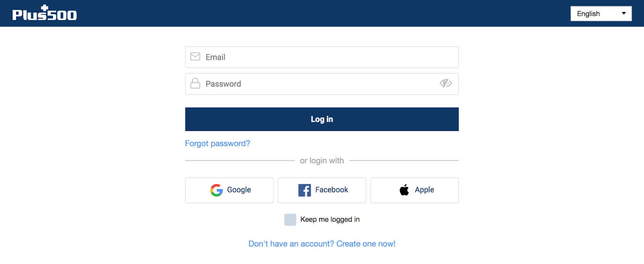Open the English language dropdown

click(601, 13)
